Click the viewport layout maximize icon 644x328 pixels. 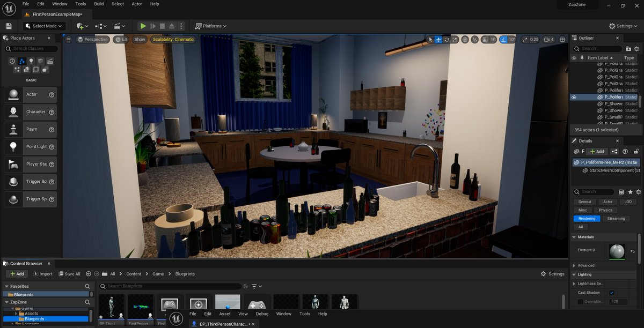562,40
